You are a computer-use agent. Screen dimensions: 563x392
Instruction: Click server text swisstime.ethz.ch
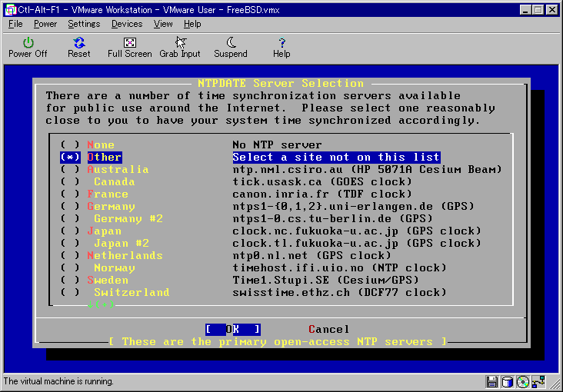click(x=291, y=292)
